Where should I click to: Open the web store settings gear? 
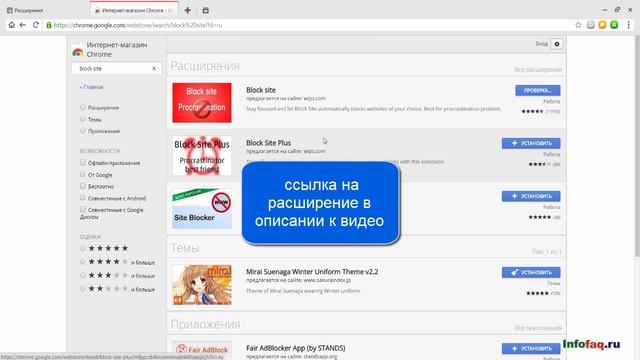557,44
